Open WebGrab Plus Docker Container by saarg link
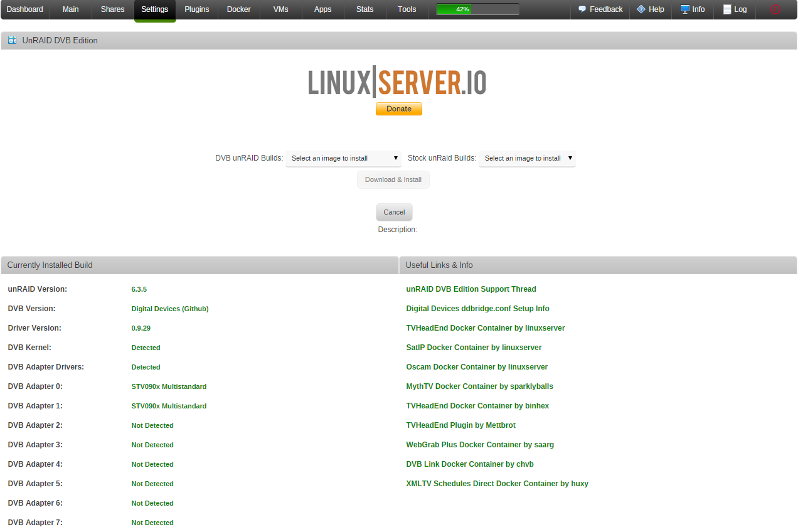The image size is (798, 532). tap(480, 445)
